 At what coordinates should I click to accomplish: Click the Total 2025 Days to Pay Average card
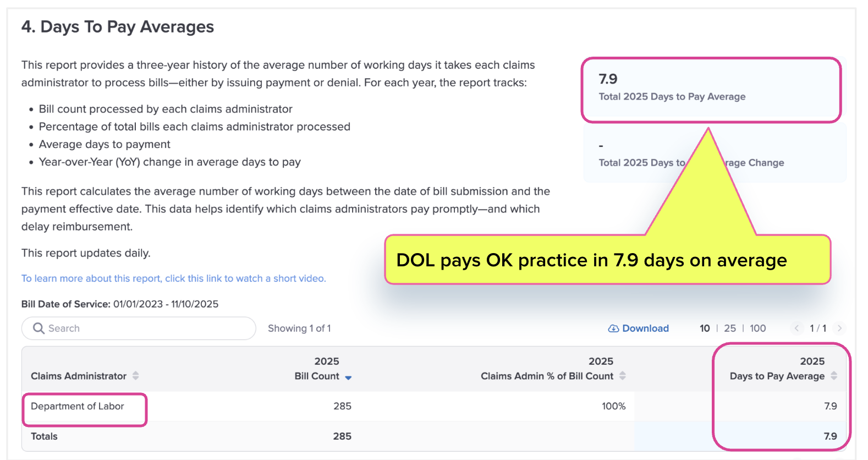[711, 89]
